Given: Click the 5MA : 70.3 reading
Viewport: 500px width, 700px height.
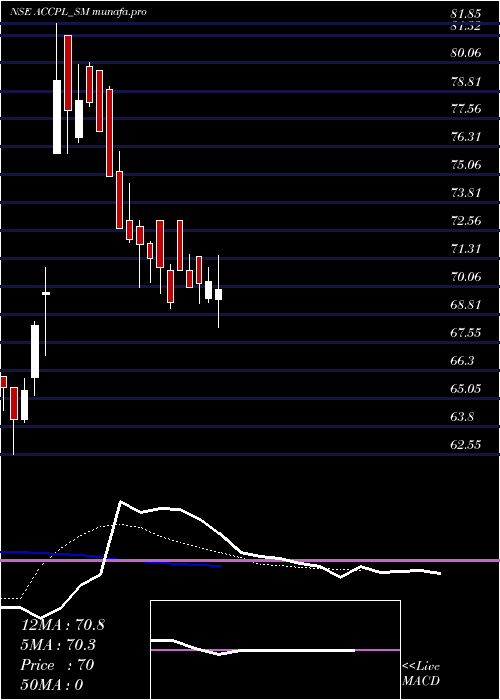Looking at the screenshot, I should pyautogui.click(x=58, y=645).
